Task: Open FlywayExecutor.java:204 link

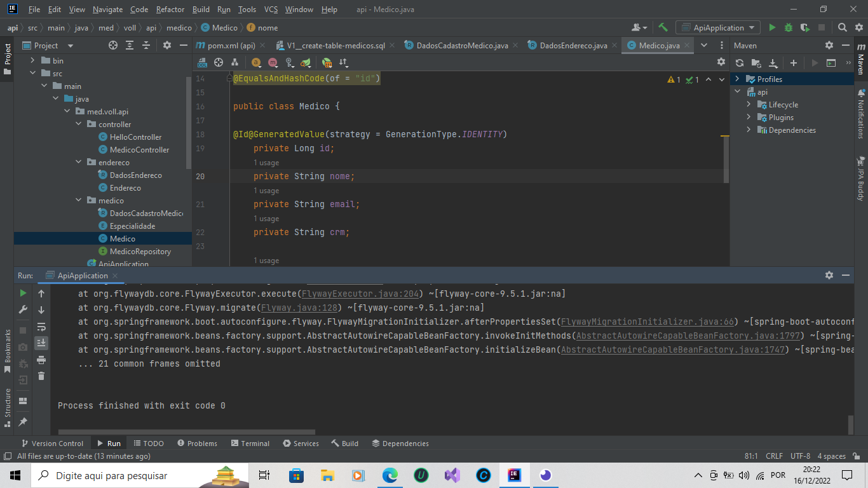Action: pyautogui.click(x=361, y=294)
